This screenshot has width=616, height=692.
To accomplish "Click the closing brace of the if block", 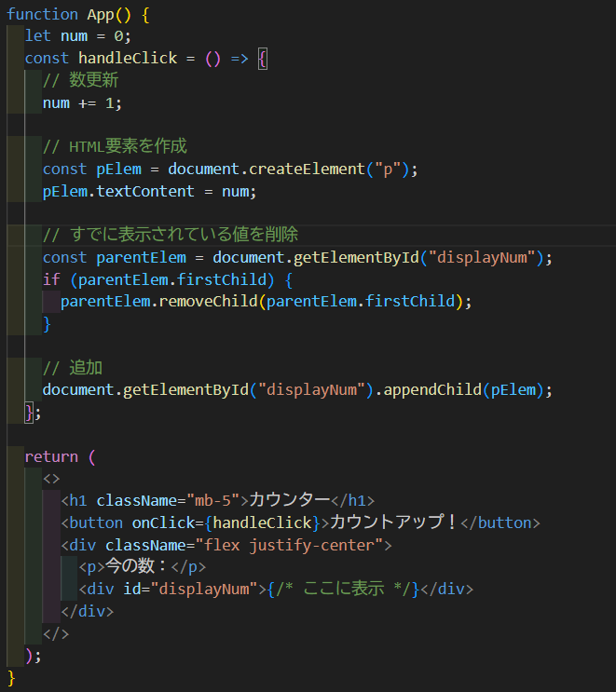I will click(x=47, y=324).
